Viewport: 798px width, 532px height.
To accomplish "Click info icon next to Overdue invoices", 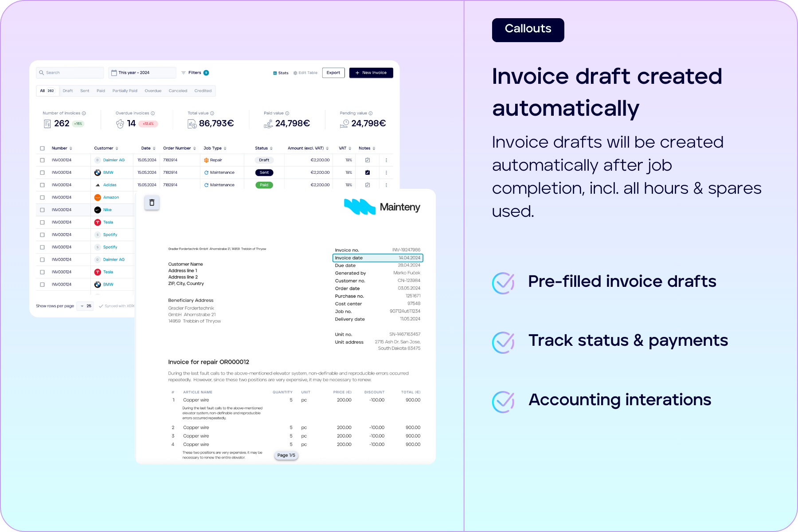I will coord(153,113).
